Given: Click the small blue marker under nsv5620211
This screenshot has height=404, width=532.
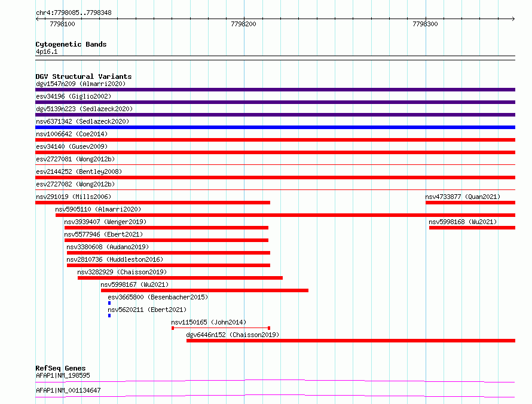Looking at the screenshot, I should [109, 316].
